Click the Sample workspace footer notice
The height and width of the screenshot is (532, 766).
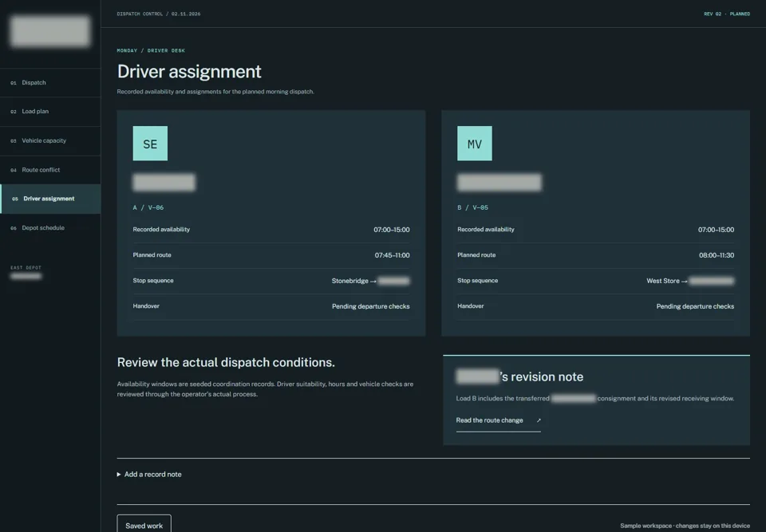click(x=685, y=526)
